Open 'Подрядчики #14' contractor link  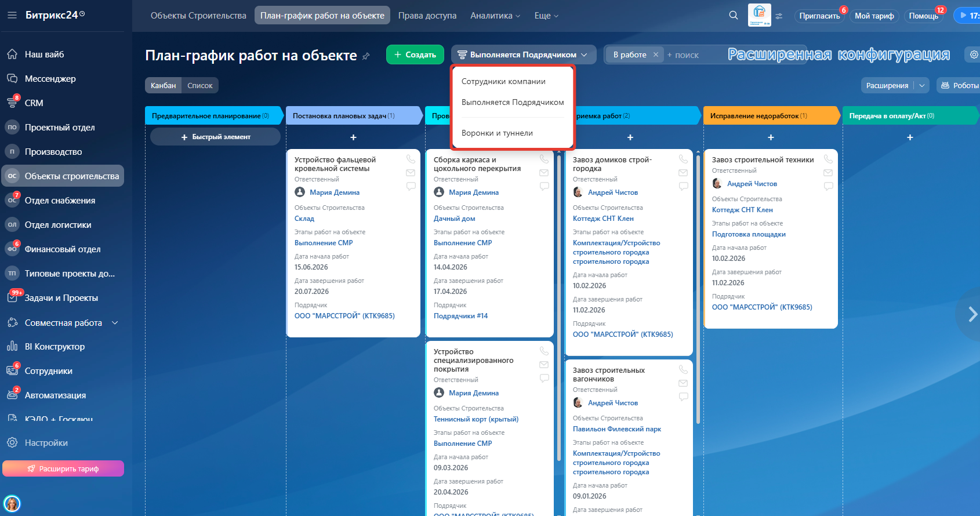tap(461, 316)
